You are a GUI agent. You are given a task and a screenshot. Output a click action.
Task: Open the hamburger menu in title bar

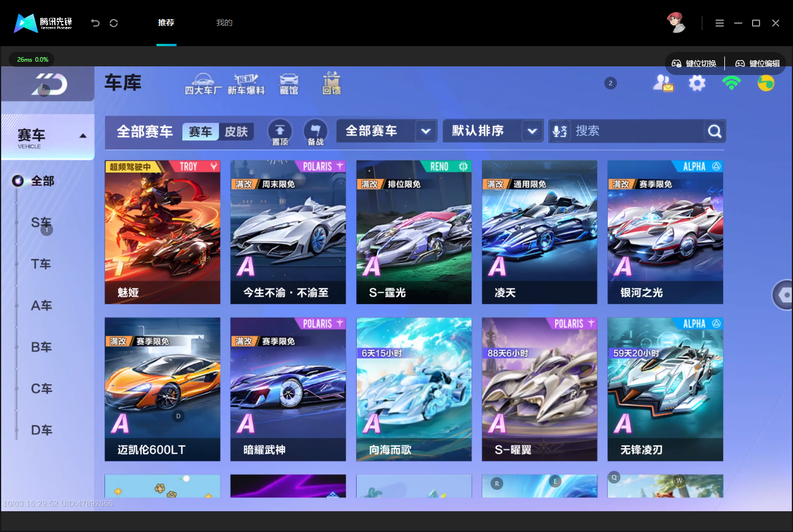719,23
